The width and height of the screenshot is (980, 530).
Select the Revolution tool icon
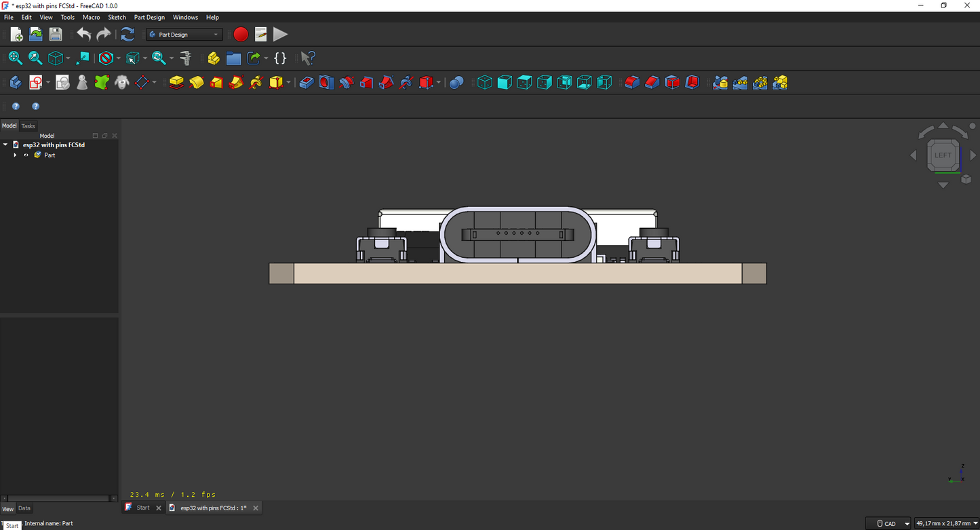point(197,82)
